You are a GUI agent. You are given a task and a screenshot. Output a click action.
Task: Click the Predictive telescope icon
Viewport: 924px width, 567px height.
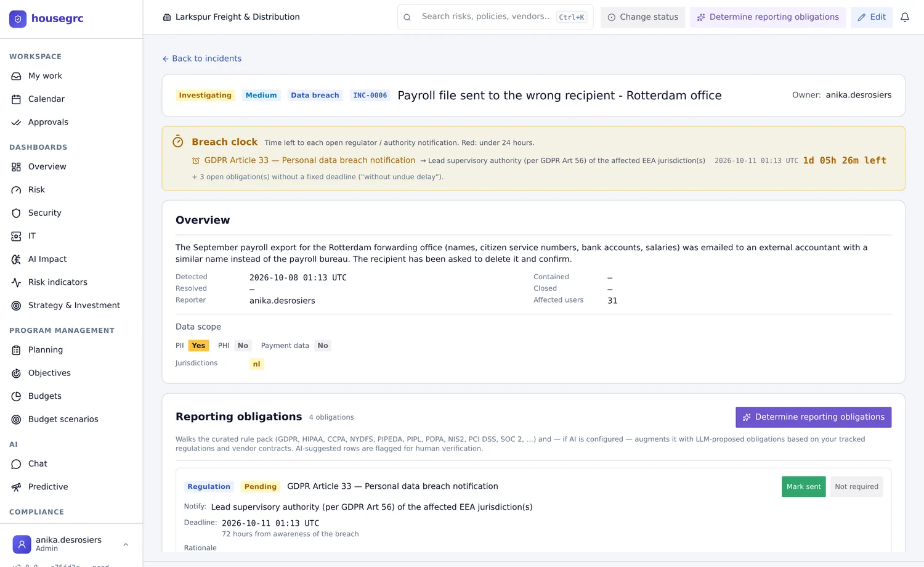(x=16, y=487)
